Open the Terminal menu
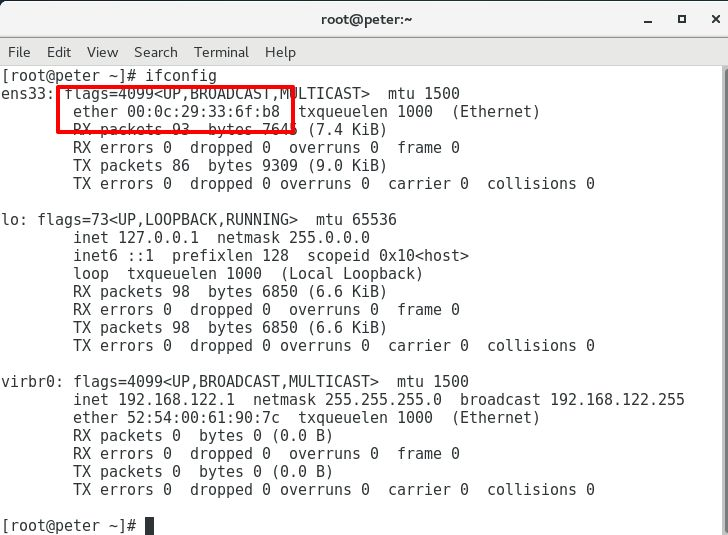Viewport: 728px width, 535px height. [221, 52]
